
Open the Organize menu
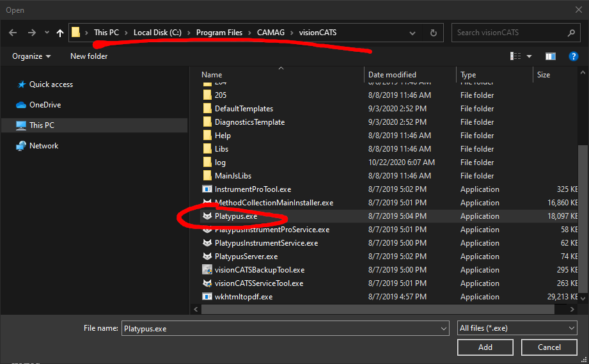[x=31, y=56]
